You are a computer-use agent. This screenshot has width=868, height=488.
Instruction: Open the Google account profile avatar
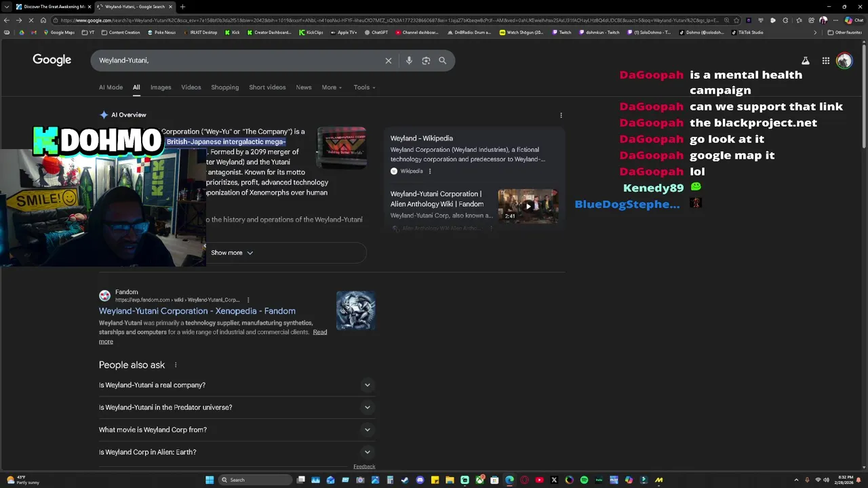click(844, 60)
